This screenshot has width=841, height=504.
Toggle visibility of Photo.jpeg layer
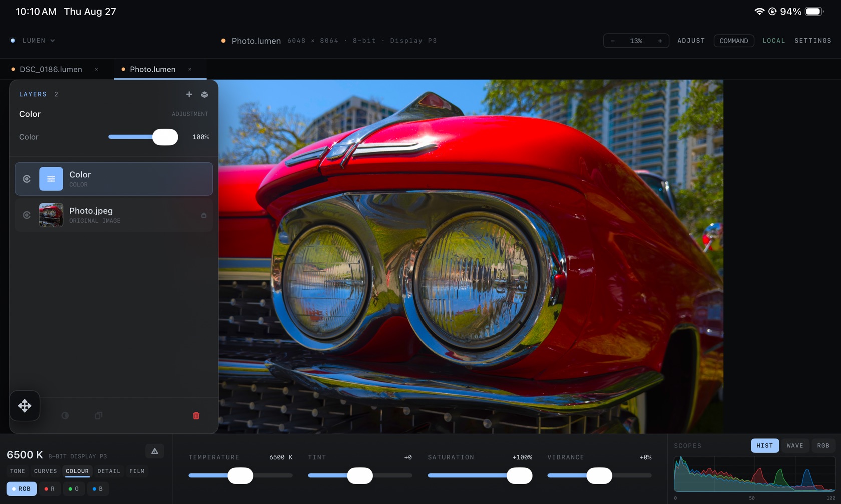(27, 215)
